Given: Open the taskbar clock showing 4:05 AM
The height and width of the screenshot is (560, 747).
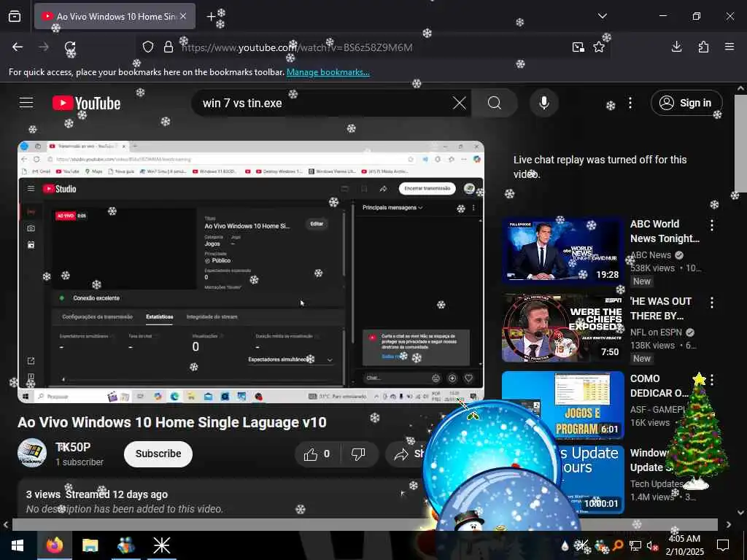Looking at the screenshot, I should coord(684,545).
